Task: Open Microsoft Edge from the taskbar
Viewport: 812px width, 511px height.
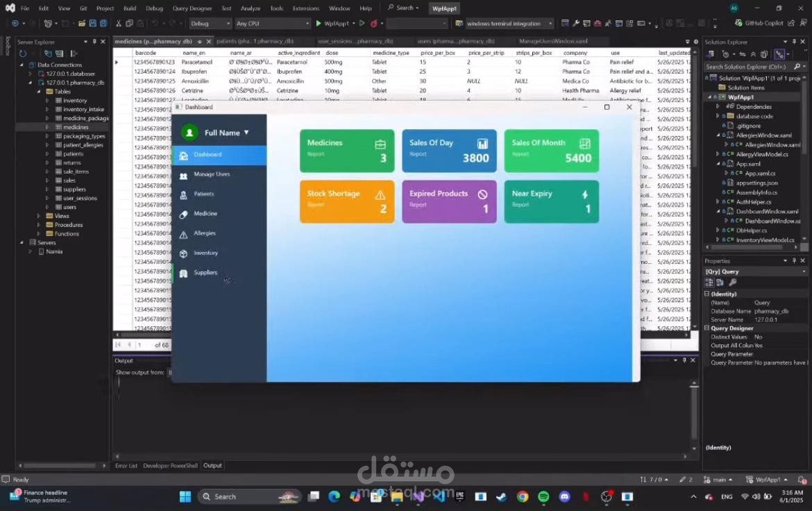Action: click(x=334, y=496)
